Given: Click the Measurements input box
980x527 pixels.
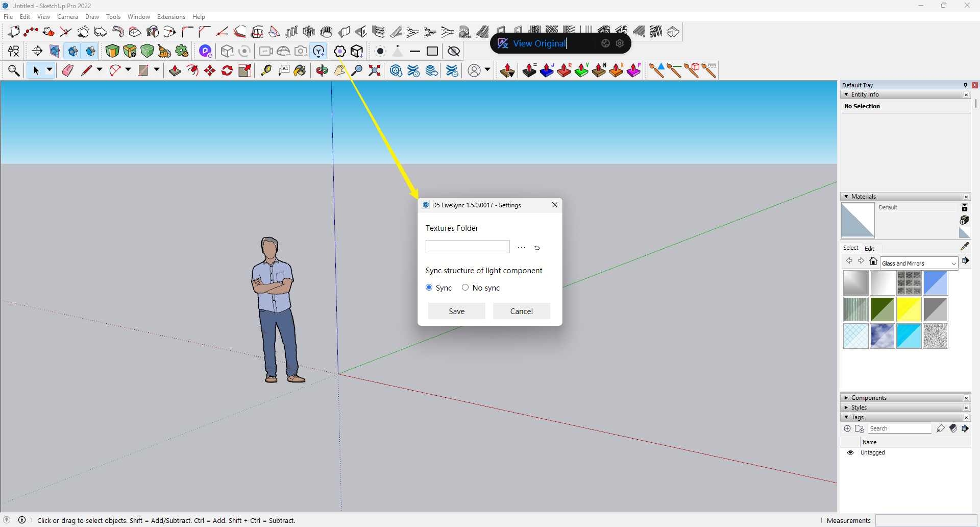Looking at the screenshot, I should (926, 520).
